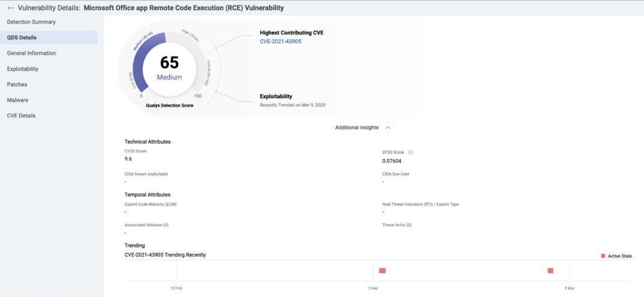This screenshot has width=644, height=297.
Task: Click the upper connector dot beside the gauge
Action: 216,48
